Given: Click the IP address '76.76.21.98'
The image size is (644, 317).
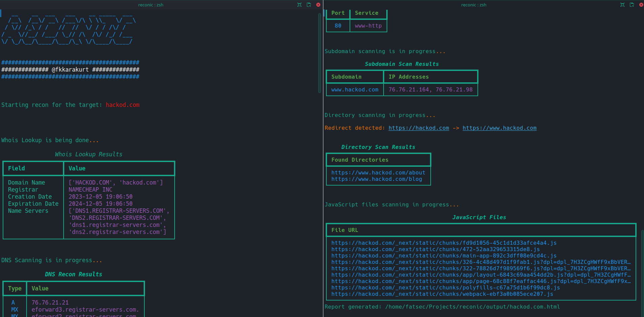Looking at the screenshot, I should pyautogui.click(x=454, y=90).
